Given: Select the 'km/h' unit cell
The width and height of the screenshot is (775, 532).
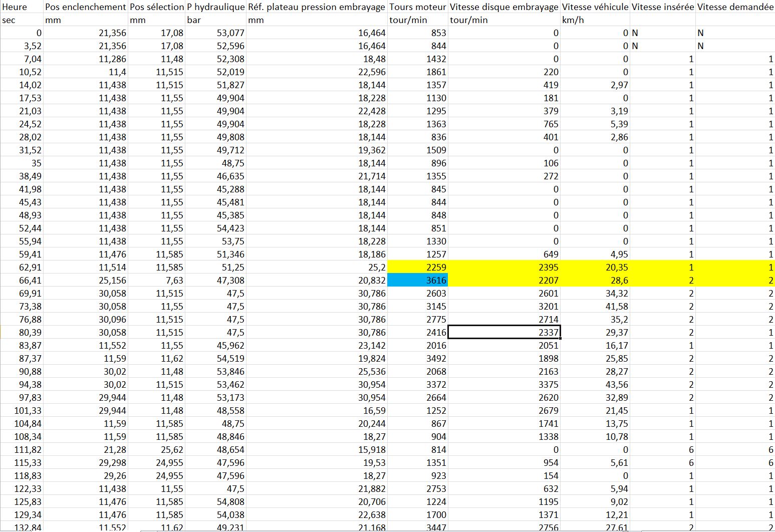Looking at the screenshot, I should tap(595, 20).
